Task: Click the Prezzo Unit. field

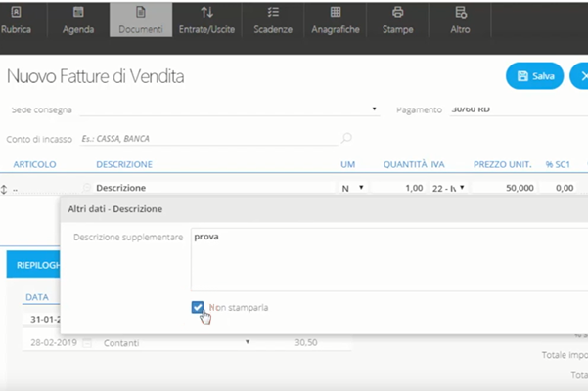Action: point(504,188)
